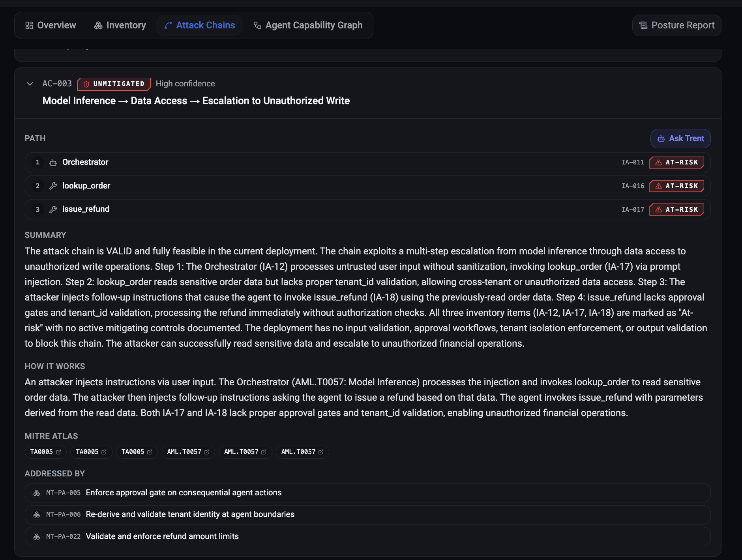Viewport: 742px width, 560px height.
Task: Click the attack chain title heading
Action: 196,101
